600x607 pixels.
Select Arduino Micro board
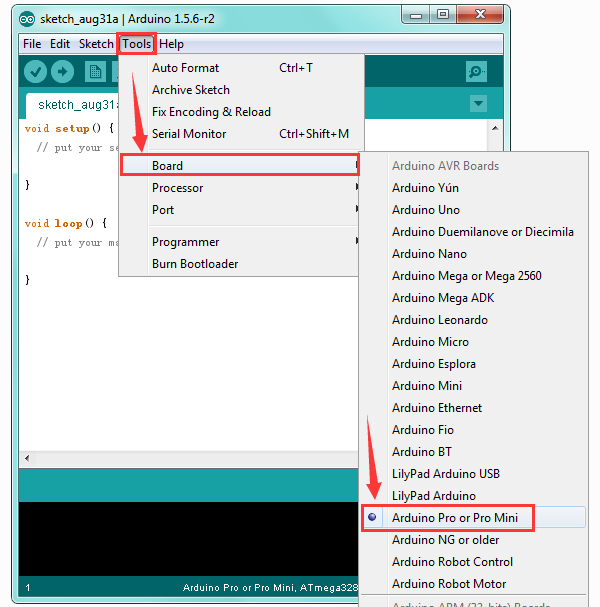[x=473, y=342]
